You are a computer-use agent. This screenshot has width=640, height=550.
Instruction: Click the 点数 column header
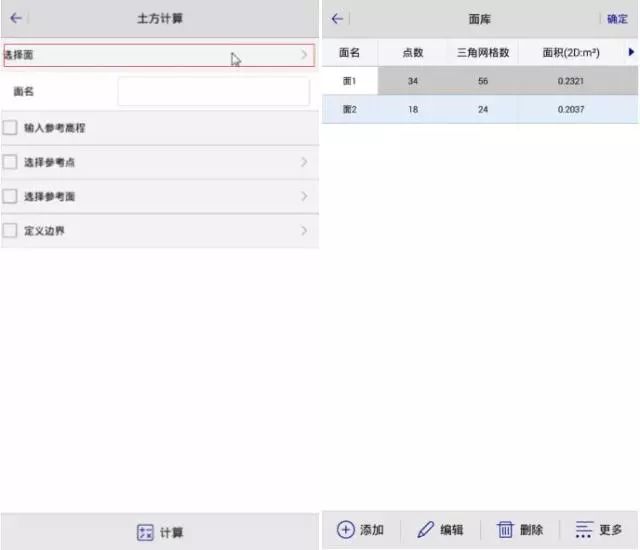tap(413, 53)
